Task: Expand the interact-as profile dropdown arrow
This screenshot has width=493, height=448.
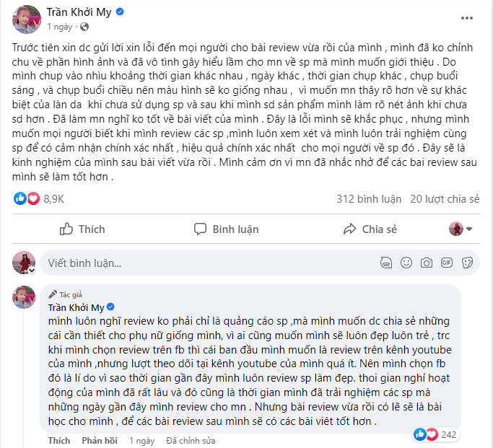Action: 469,229
